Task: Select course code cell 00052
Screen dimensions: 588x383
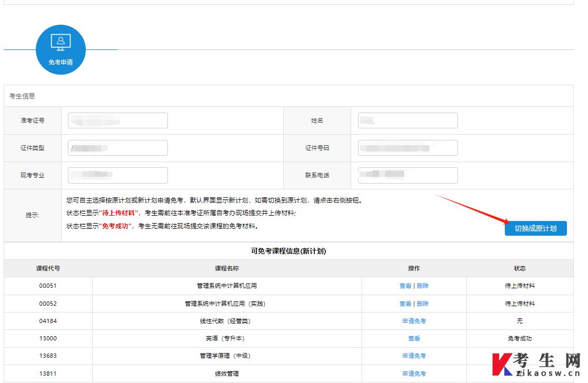Action: pyautogui.click(x=48, y=304)
